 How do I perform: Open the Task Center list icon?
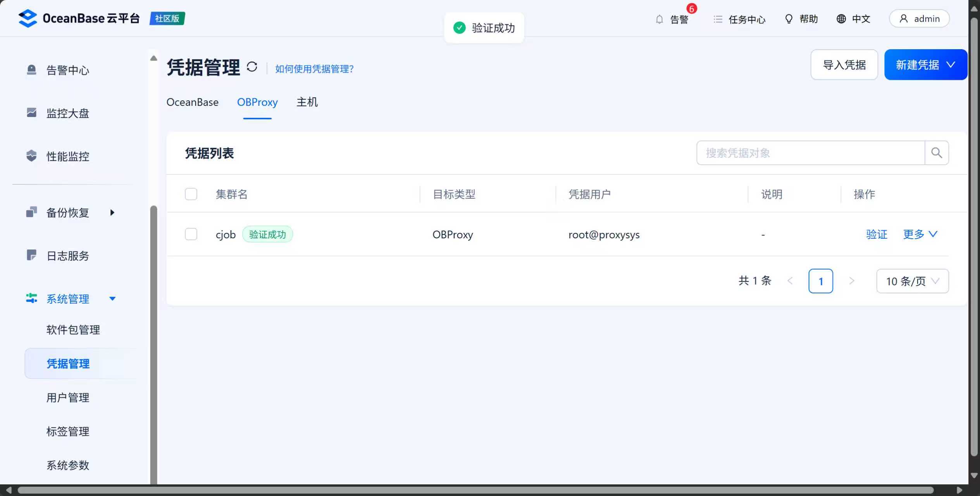click(718, 19)
